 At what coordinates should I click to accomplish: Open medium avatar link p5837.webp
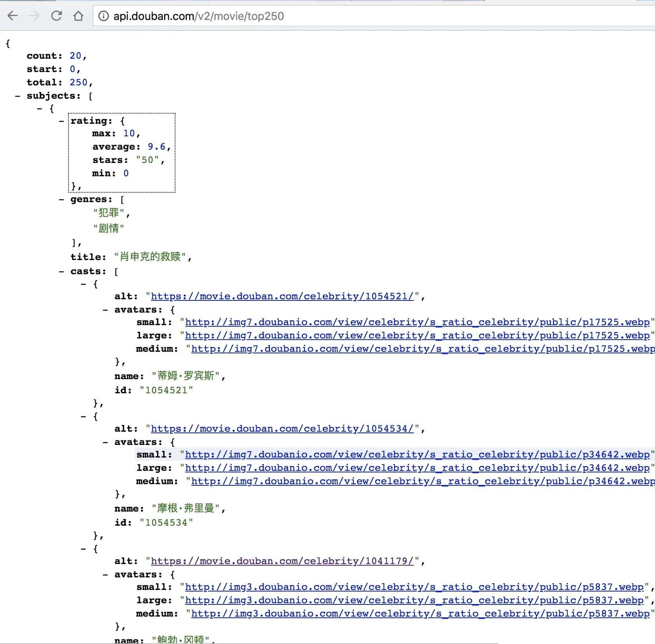pyautogui.click(x=420, y=614)
